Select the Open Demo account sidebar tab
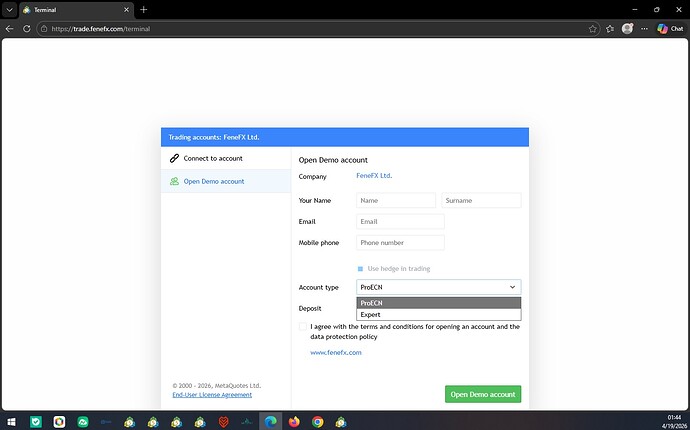The image size is (690, 430). pyautogui.click(x=226, y=181)
